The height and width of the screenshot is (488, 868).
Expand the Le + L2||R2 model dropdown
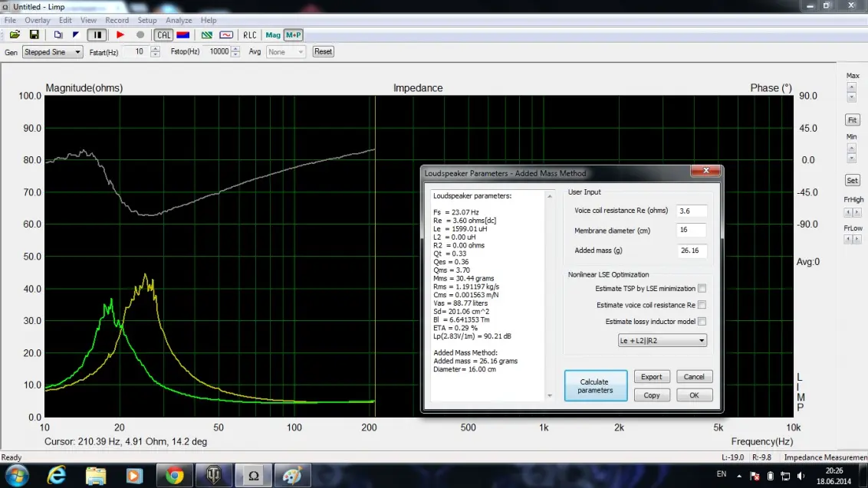pyautogui.click(x=663, y=340)
